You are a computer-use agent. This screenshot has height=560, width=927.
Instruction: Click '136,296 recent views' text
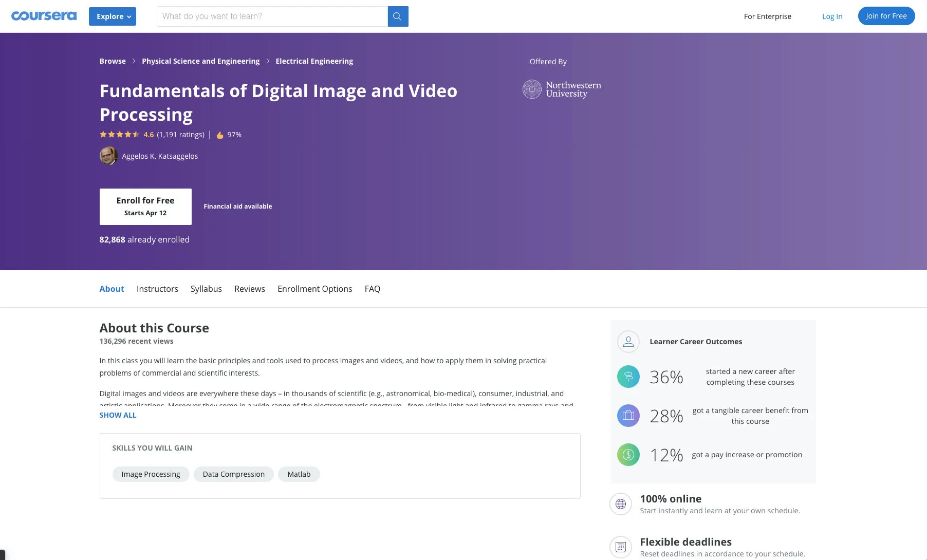[136, 341]
